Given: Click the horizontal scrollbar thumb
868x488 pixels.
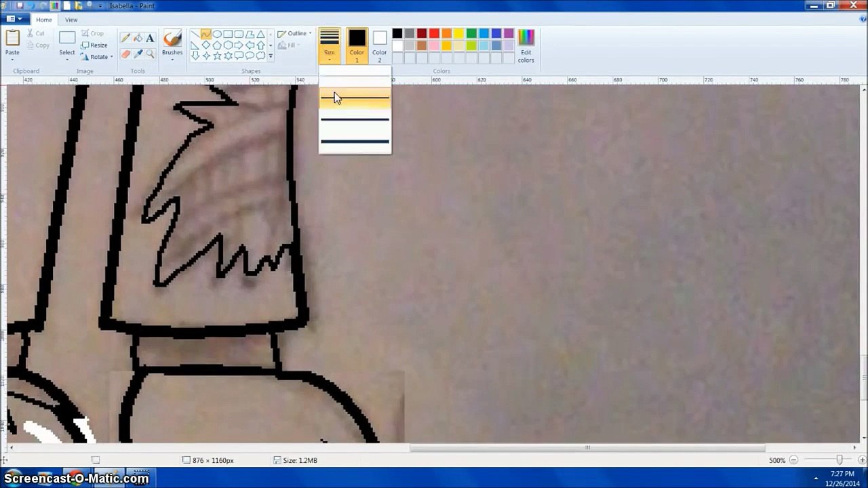Looking at the screenshot, I should (x=587, y=447).
